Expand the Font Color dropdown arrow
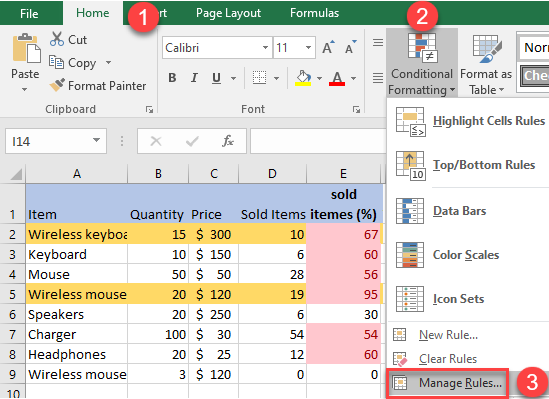 coord(353,78)
